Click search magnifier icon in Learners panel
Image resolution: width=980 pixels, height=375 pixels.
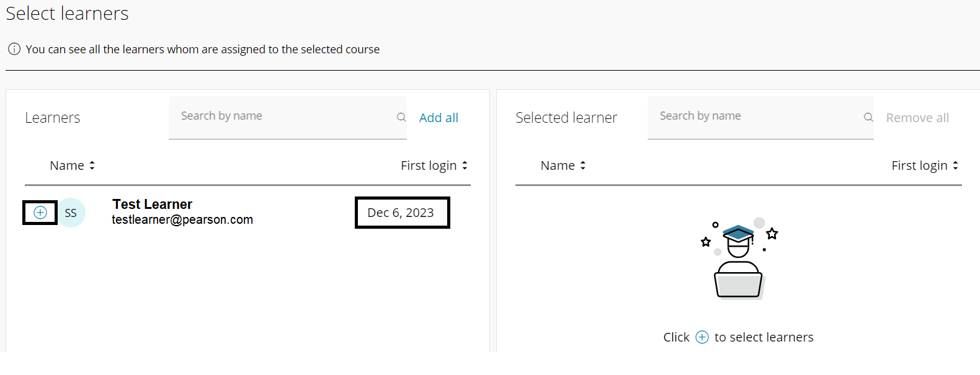(401, 117)
